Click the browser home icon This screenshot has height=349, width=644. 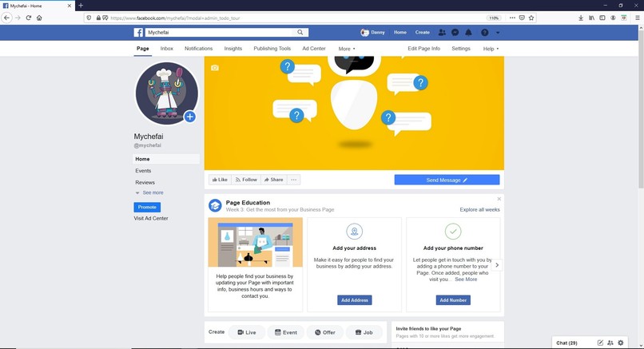click(x=39, y=18)
